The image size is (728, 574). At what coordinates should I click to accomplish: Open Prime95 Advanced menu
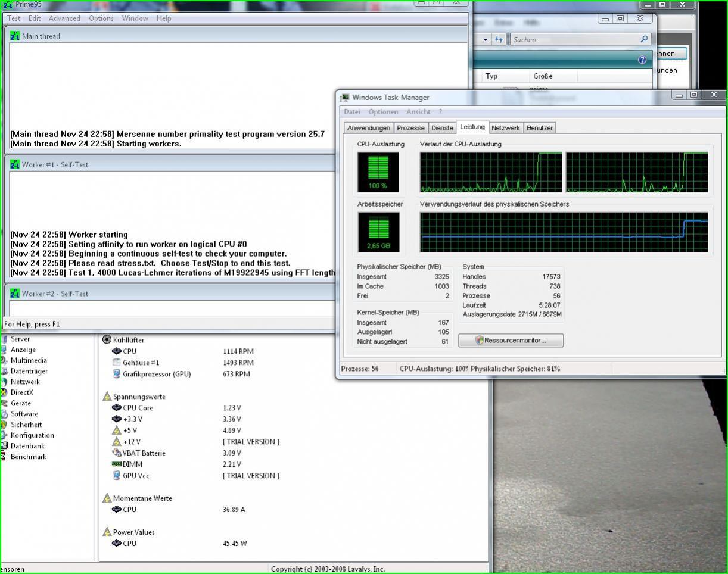pyautogui.click(x=64, y=18)
